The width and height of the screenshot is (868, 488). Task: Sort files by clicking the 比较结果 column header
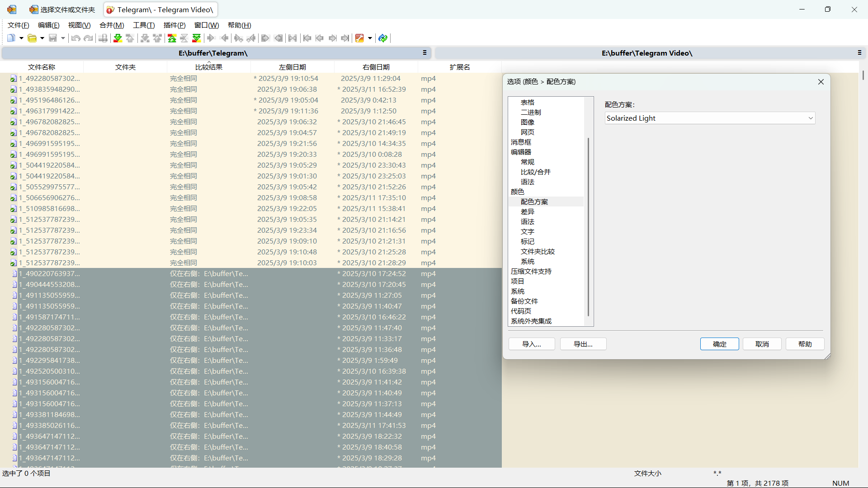click(x=209, y=67)
